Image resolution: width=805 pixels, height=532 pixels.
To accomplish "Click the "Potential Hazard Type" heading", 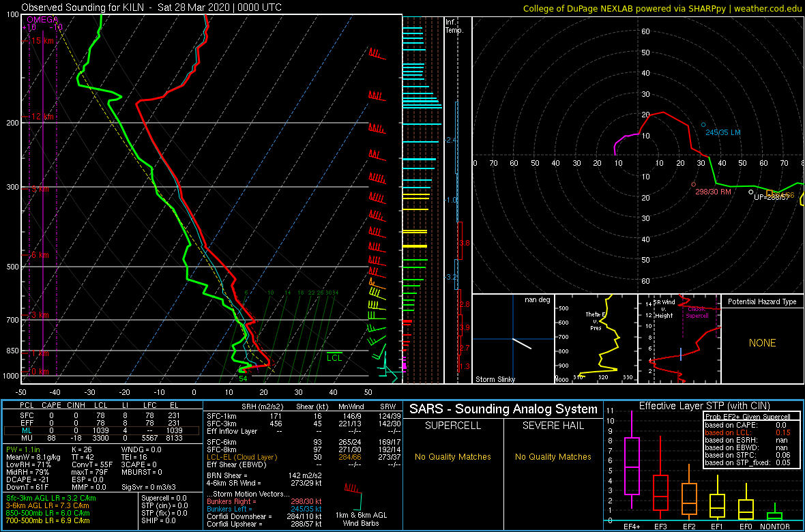I will click(x=762, y=302).
